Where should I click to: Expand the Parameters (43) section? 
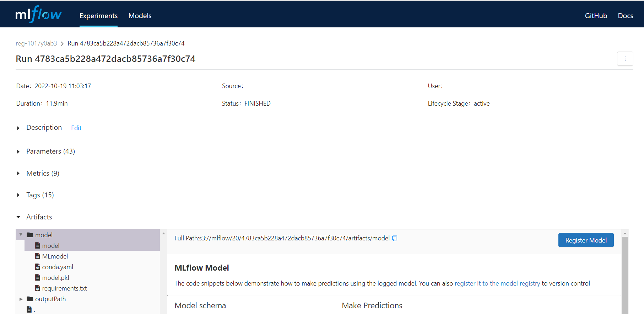pyautogui.click(x=18, y=152)
